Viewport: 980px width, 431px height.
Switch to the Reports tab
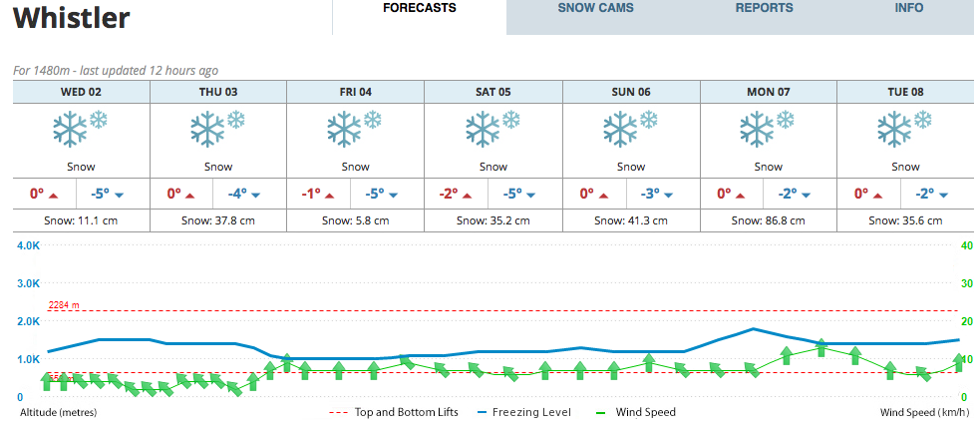(x=764, y=8)
